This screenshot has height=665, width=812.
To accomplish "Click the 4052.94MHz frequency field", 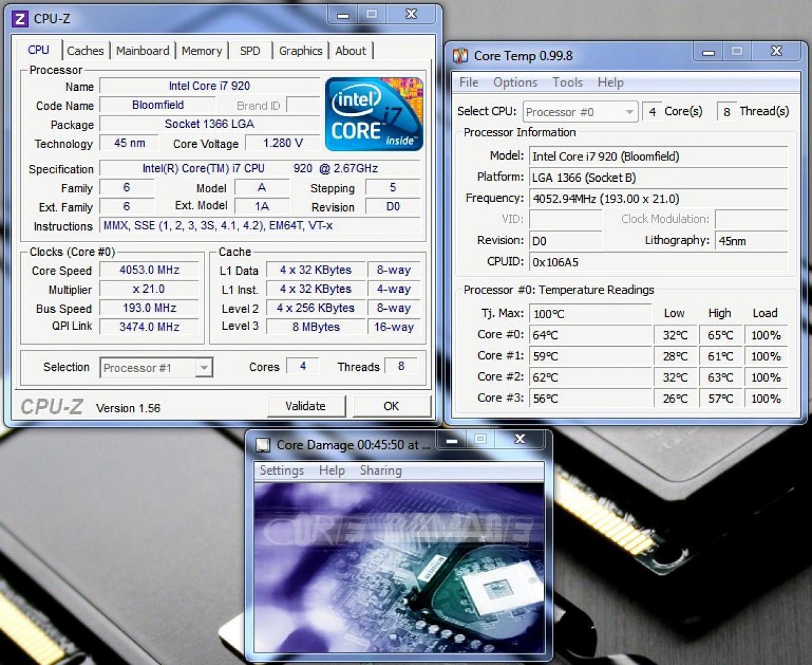I will [659, 199].
